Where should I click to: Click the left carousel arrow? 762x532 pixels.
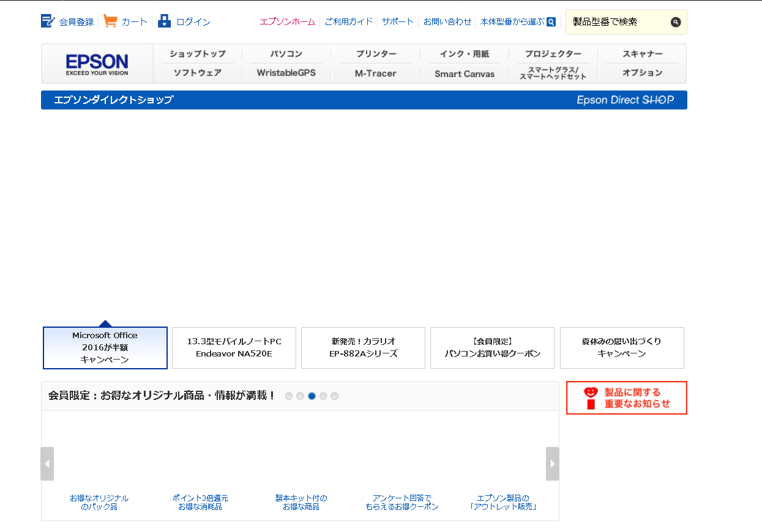coord(47,463)
